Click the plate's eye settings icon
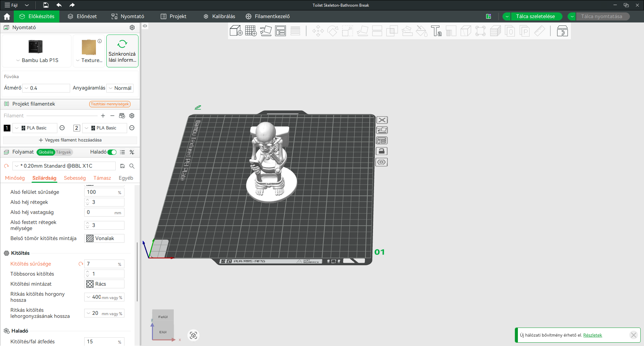 [382, 162]
